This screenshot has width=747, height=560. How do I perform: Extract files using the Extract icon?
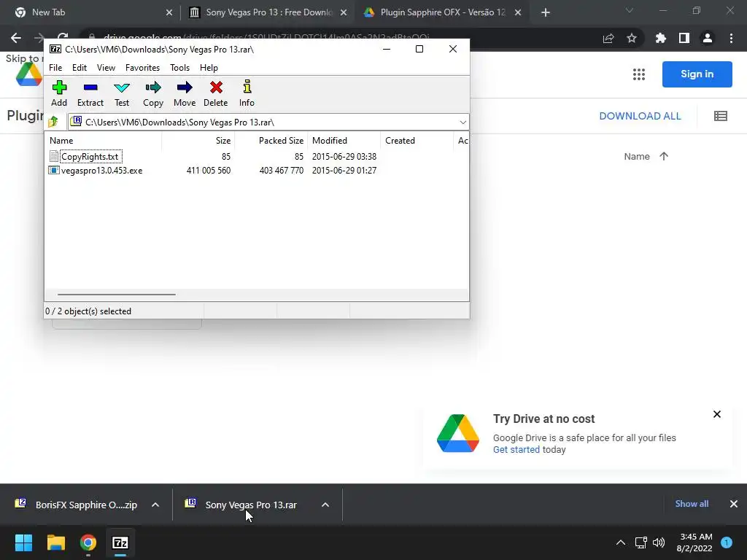(90, 93)
